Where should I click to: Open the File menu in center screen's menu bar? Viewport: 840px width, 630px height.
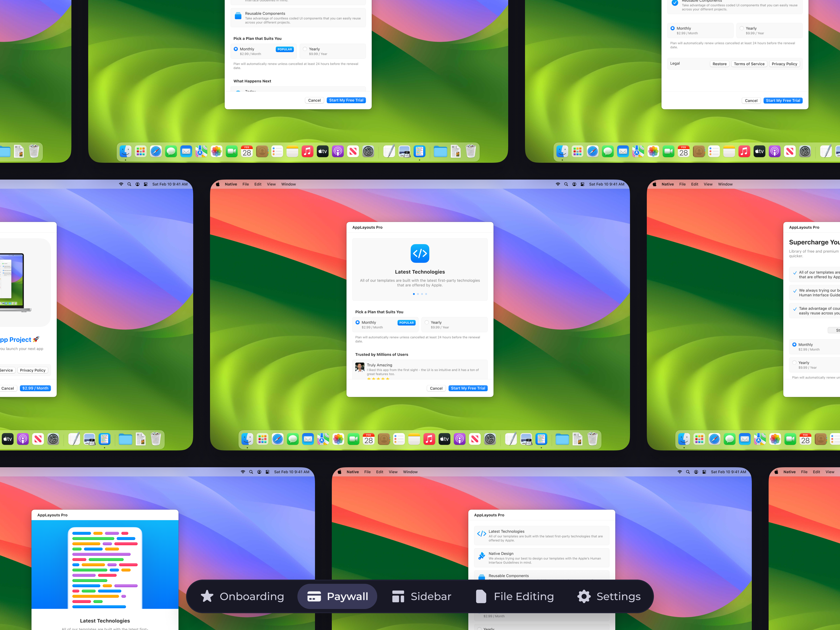pos(246,184)
